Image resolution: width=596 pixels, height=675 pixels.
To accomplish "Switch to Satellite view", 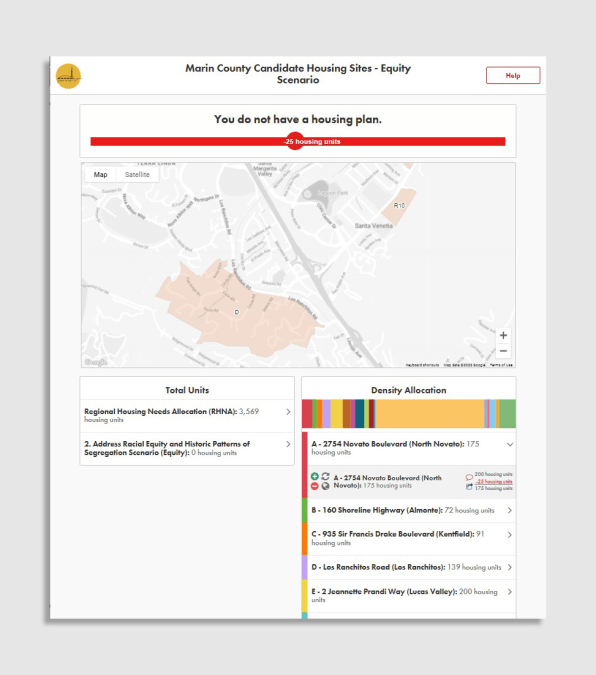I will (137, 174).
